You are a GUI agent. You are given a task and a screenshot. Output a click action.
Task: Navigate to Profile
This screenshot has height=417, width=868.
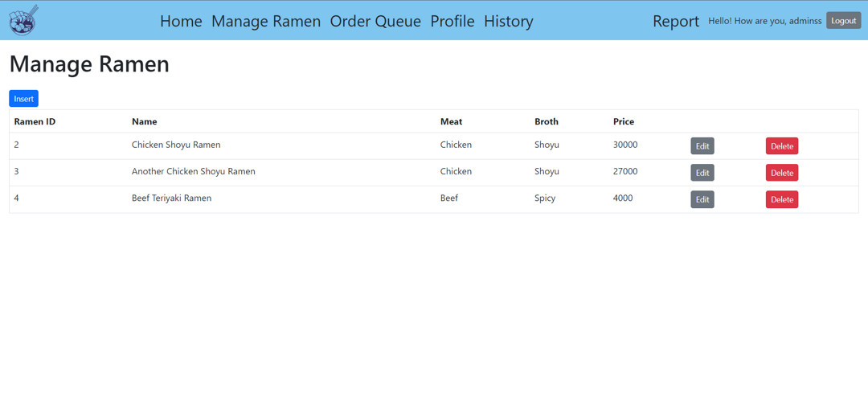point(452,21)
